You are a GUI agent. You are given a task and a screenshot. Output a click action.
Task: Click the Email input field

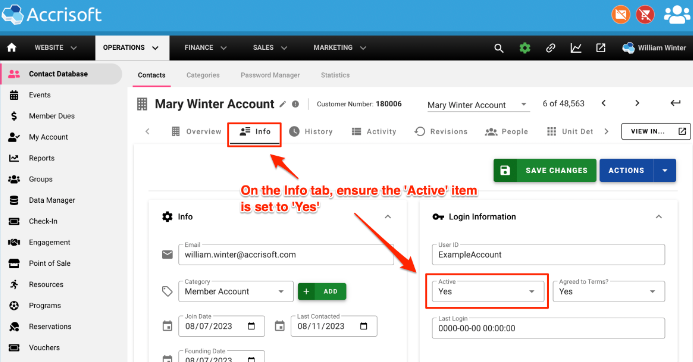(286, 255)
